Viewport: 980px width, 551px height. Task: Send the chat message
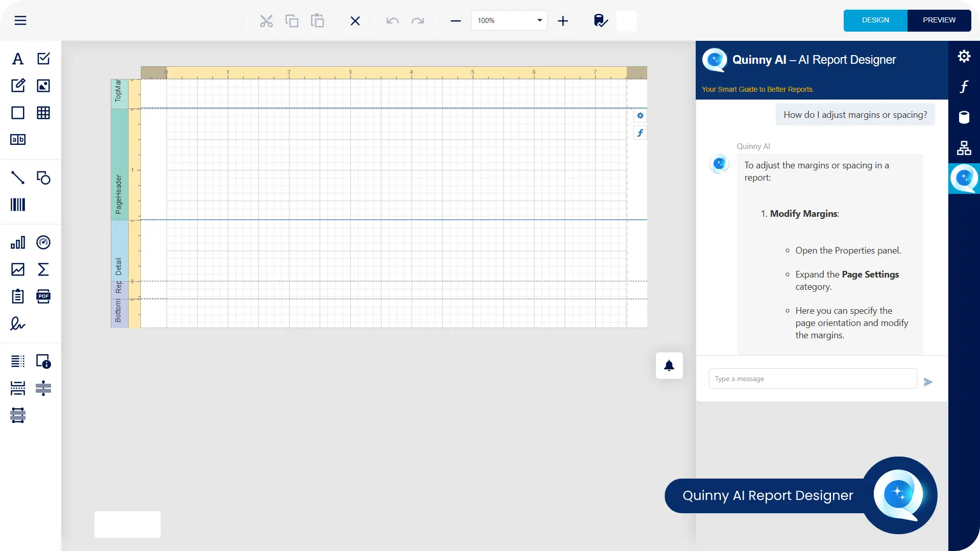click(x=928, y=382)
